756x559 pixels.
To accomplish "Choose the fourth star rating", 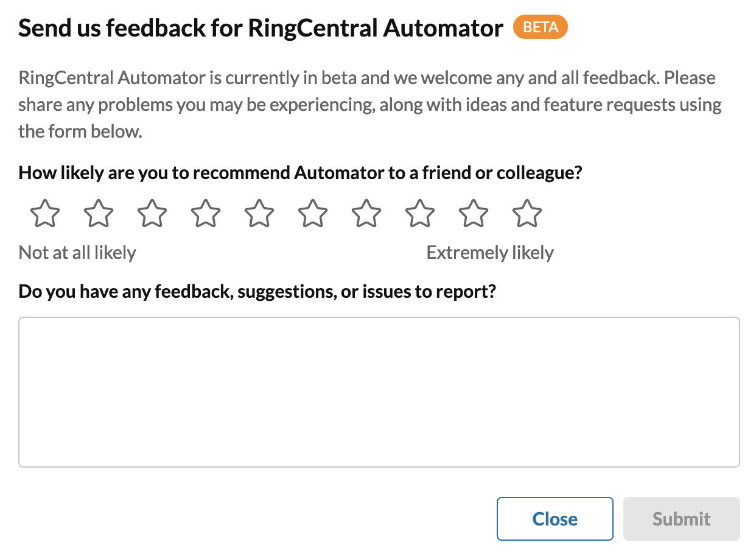I will click(x=206, y=214).
